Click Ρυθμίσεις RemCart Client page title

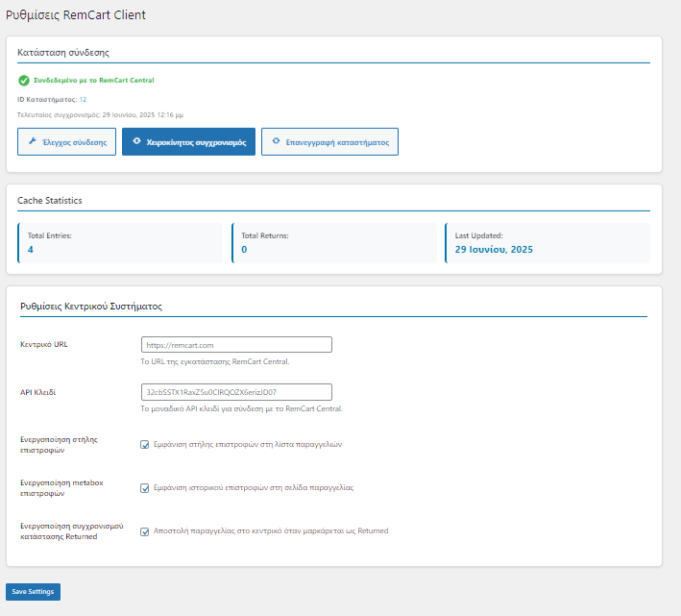(76, 14)
